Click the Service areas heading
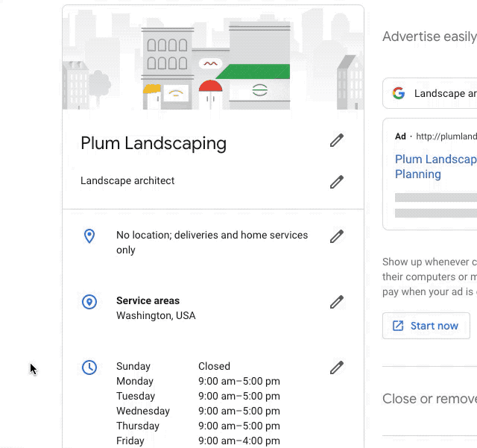This screenshot has height=448, width=477. [x=148, y=300]
